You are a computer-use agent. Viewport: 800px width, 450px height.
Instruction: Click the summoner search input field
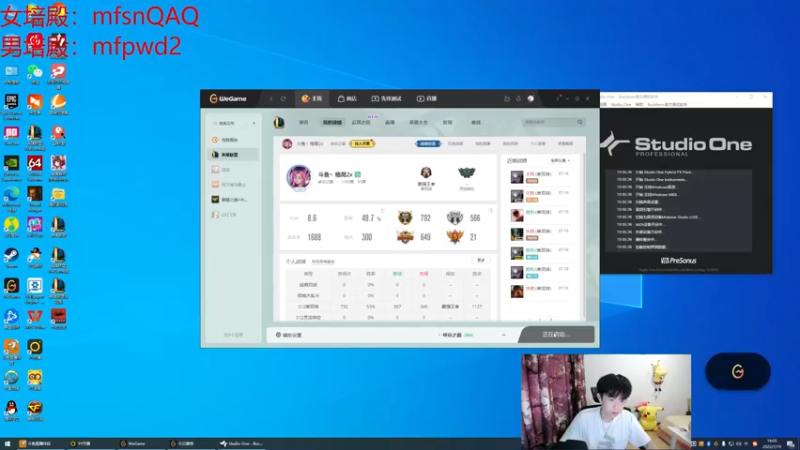(x=549, y=122)
